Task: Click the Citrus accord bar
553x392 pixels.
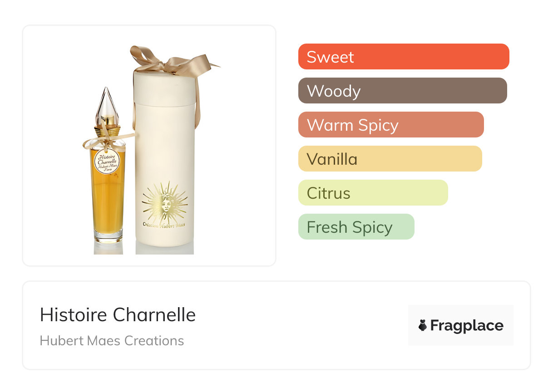Action: pyautogui.click(x=373, y=193)
